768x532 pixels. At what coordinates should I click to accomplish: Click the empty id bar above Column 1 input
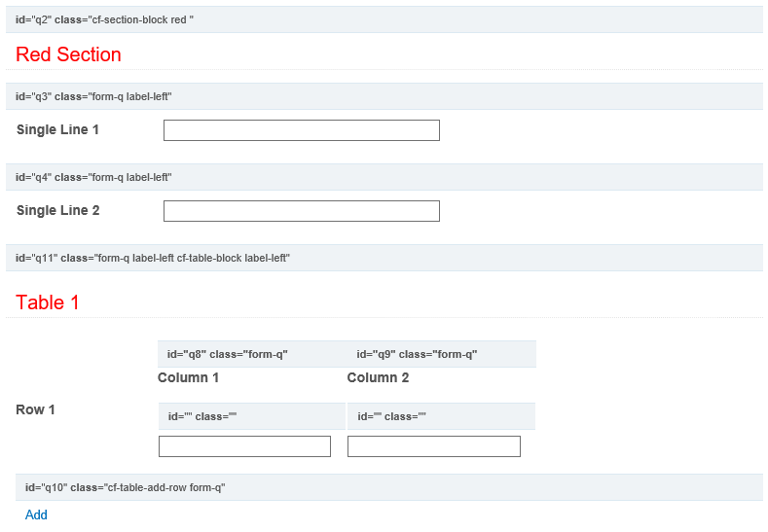click(251, 416)
